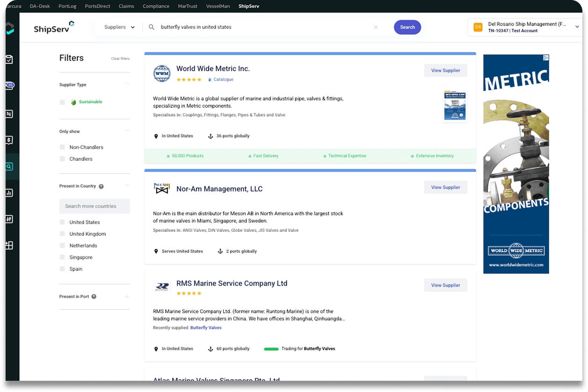
Task: Click World Wide Metric star rating
Action: click(x=189, y=80)
